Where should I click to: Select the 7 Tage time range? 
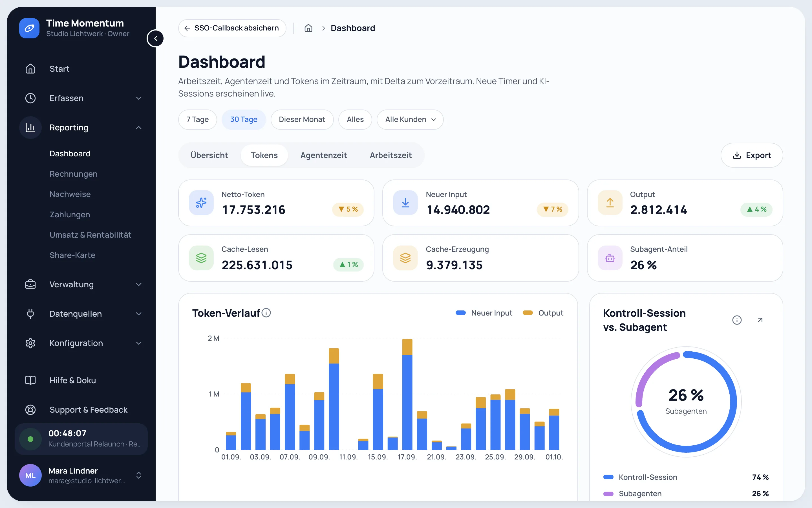point(198,119)
